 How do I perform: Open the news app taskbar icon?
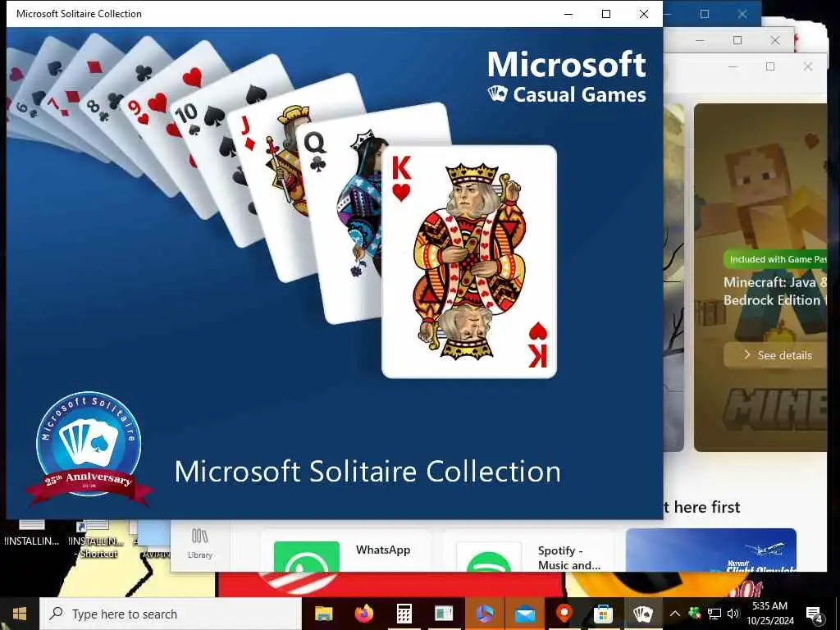coord(444,614)
